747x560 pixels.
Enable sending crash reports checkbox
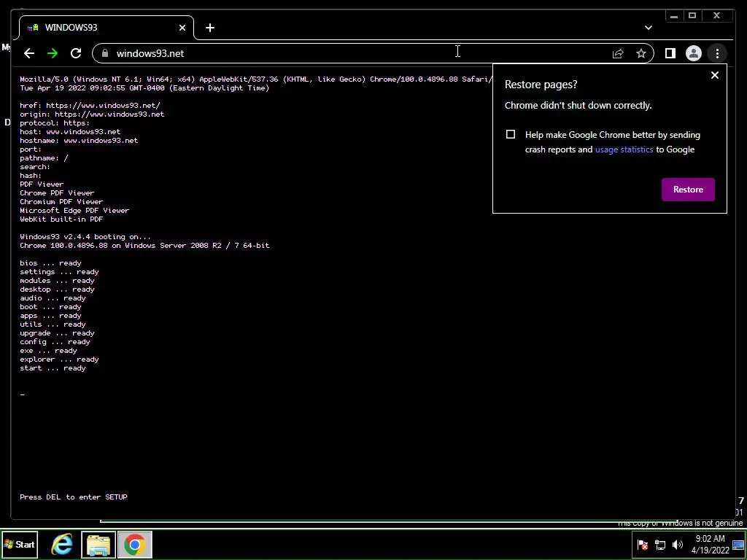tap(510, 135)
